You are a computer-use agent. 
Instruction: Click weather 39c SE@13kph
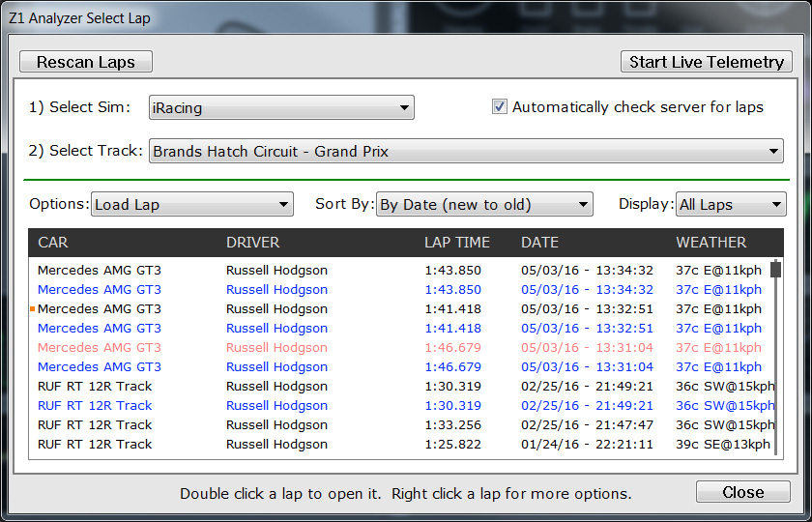[x=723, y=445]
